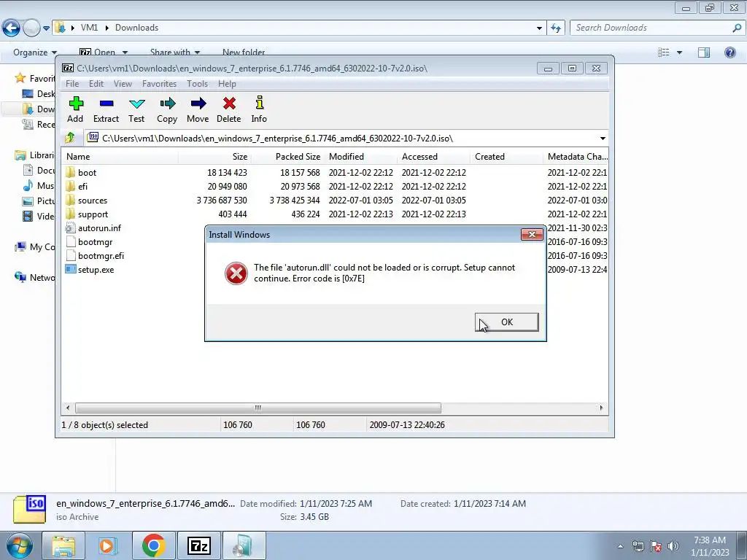
Task: Select the boot folder icon
Action: [71, 172]
